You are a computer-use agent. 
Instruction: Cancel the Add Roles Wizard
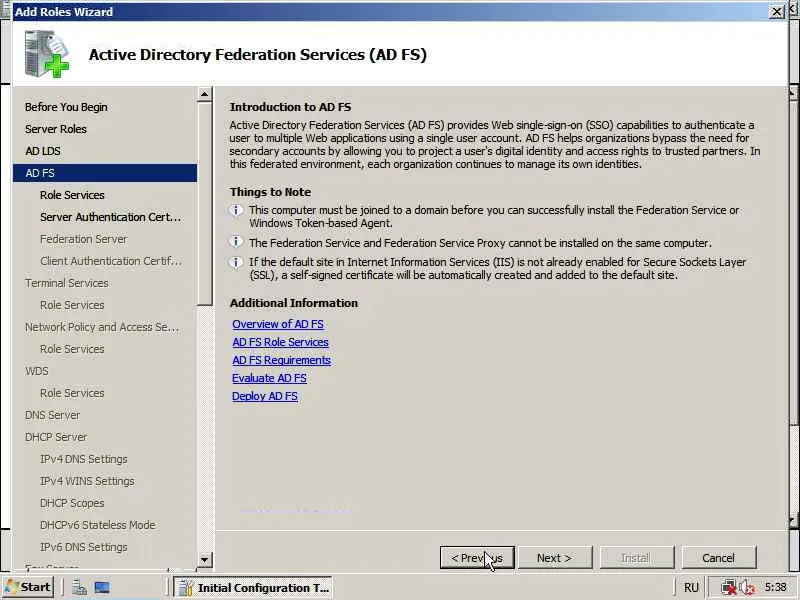click(718, 558)
